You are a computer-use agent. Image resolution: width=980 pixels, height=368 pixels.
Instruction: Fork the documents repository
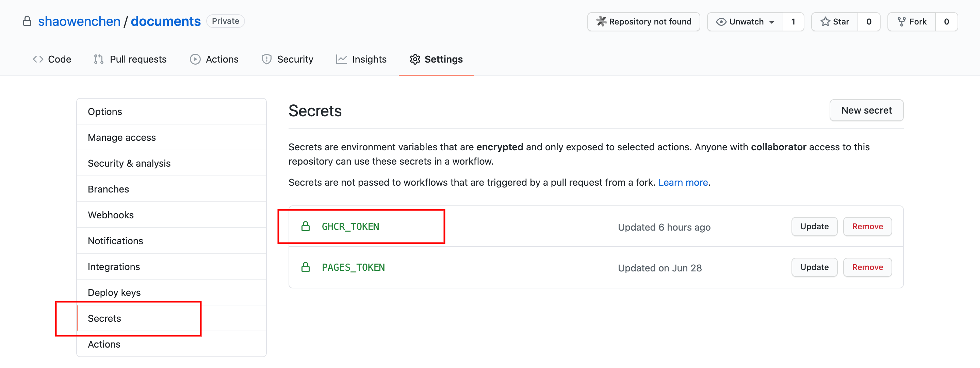tap(912, 22)
